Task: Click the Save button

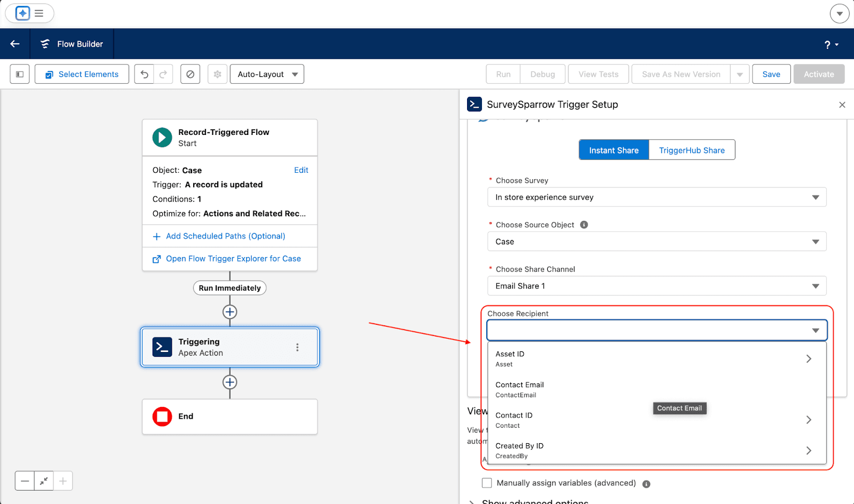Action: [x=771, y=74]
